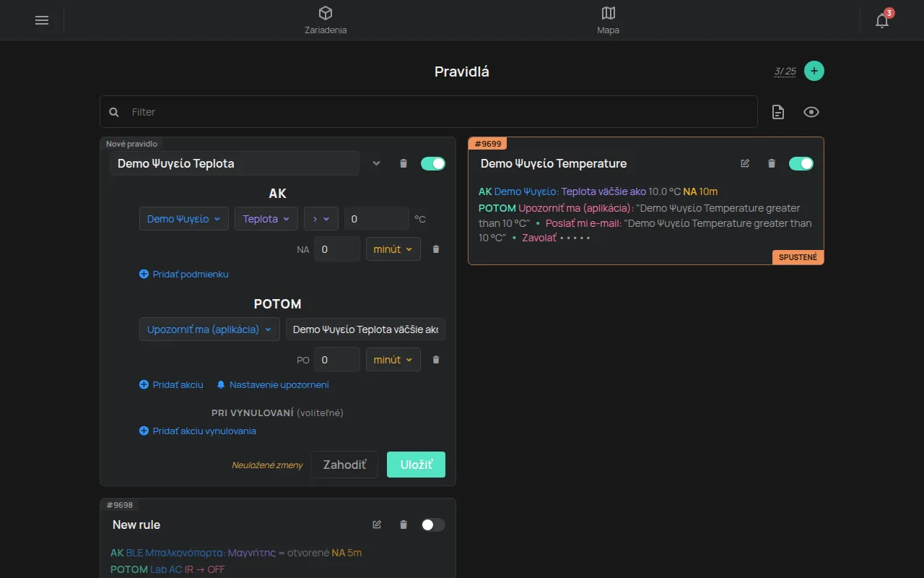
Task: Toggle the new Demo Ψυγείο Teplota rule switch
Action: click(433, 163)
